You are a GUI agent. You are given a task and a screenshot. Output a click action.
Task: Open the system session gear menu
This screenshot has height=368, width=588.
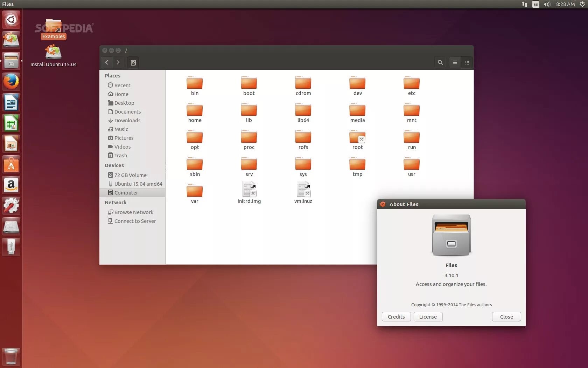[582, 4]
